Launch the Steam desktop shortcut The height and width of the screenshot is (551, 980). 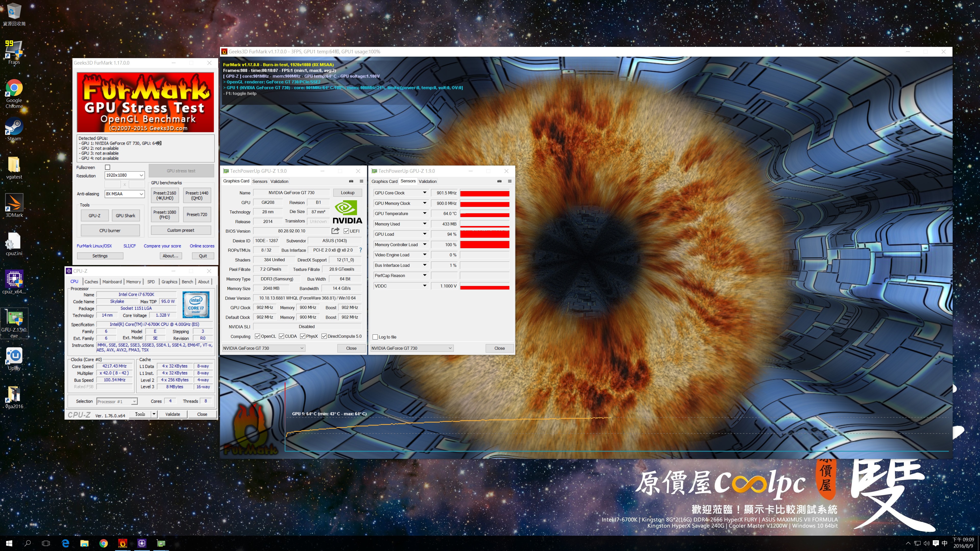[x=14, y=129]
